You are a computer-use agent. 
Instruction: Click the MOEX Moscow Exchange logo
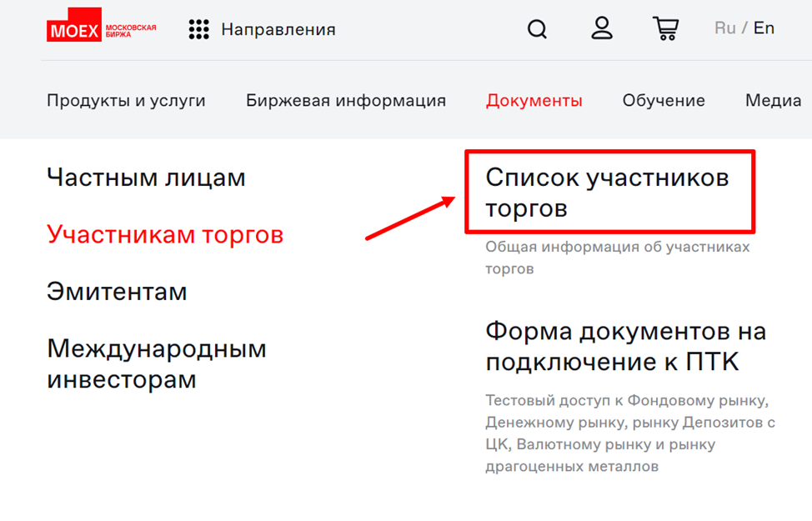[x=101, y=25]
